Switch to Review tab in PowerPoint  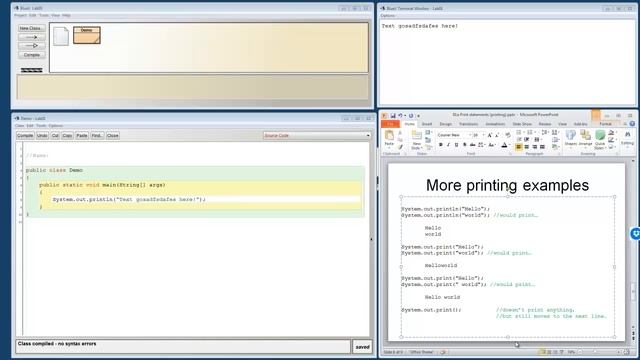pos(545,124)
